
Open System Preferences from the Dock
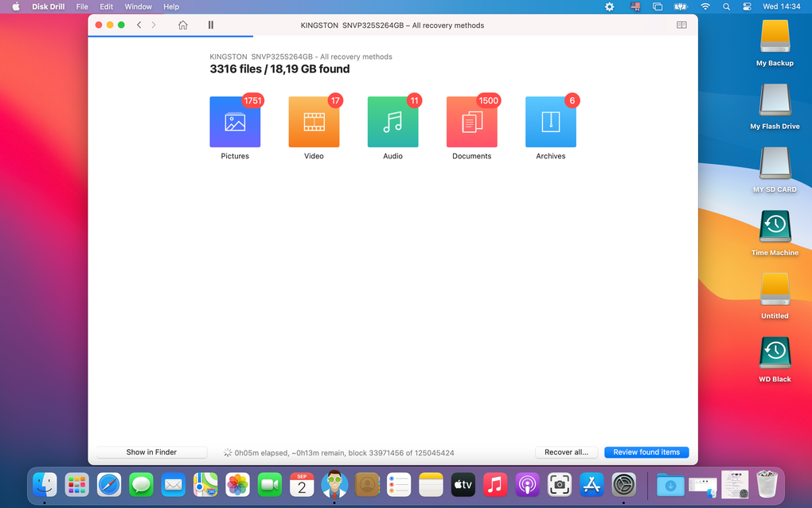[624, 485]
